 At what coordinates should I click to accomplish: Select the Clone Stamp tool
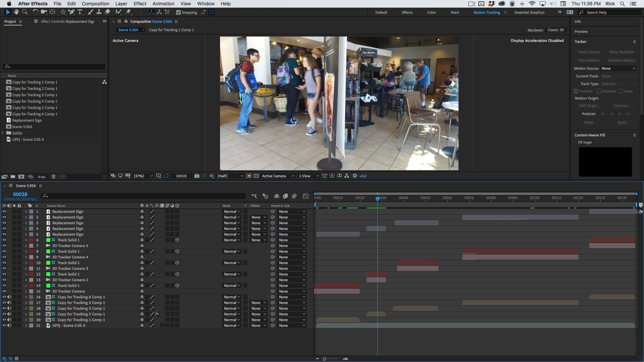[99, 12]
